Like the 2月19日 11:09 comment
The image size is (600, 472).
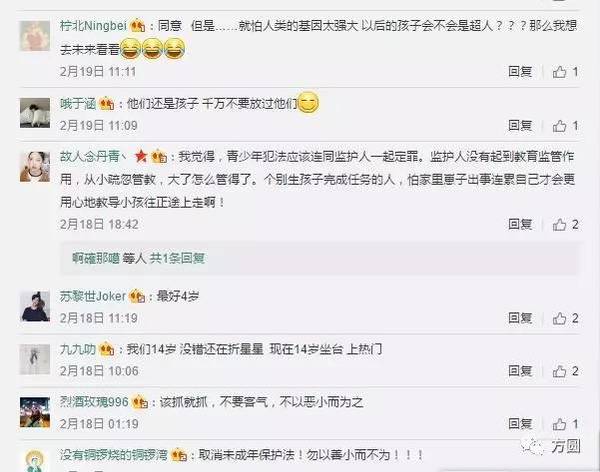pos(559,126)
